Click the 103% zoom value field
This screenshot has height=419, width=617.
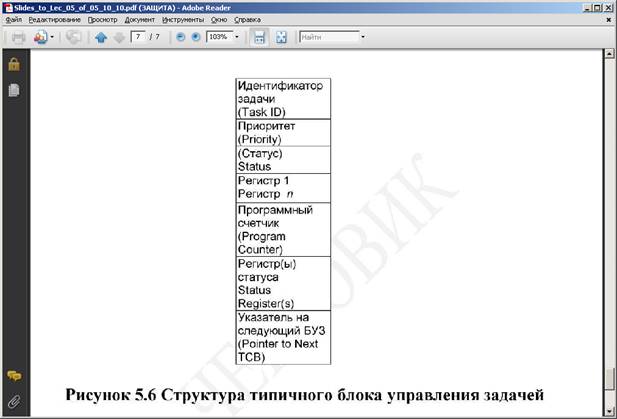220,37
